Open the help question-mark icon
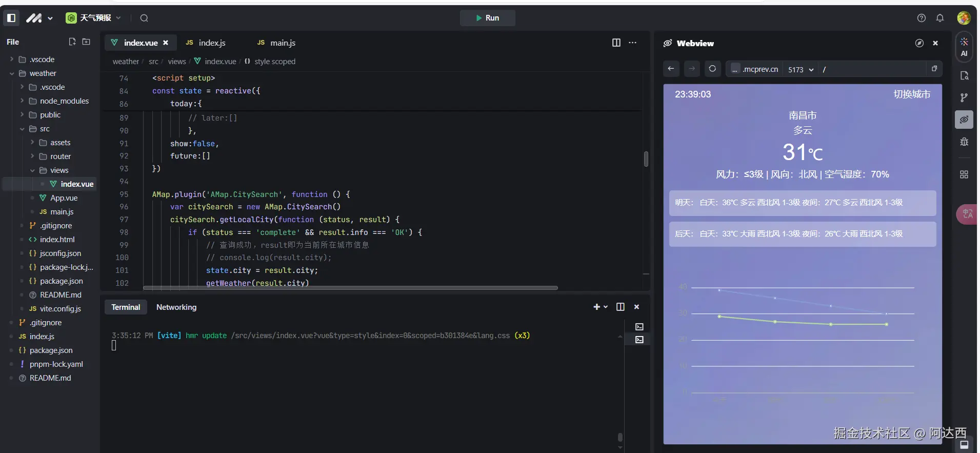The width and height of the screenshot is (980, 453). tap(922, 18)
